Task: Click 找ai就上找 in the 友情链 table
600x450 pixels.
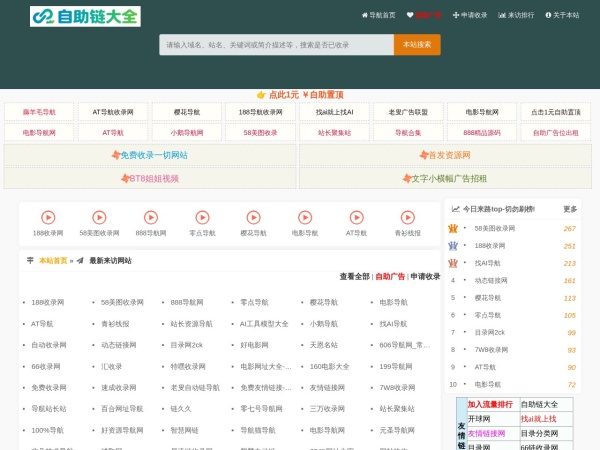Action: [538, 419]
